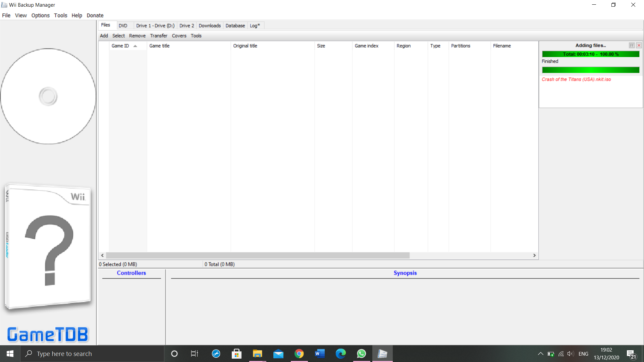The width and height of the screenshot is (644, 362).
Task: Open the Donate menu
Action: (x=95, y=15)
